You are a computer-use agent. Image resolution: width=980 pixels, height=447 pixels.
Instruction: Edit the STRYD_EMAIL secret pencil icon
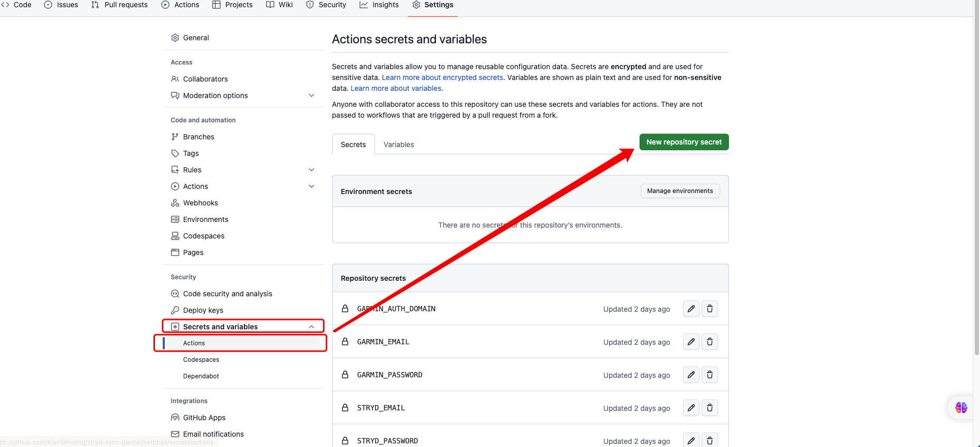(691, 408)
